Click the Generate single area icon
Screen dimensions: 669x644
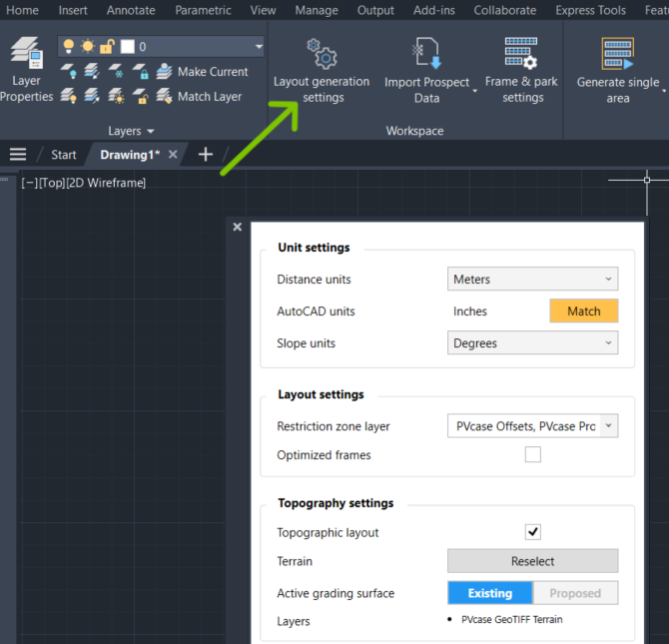pos(617,52)
